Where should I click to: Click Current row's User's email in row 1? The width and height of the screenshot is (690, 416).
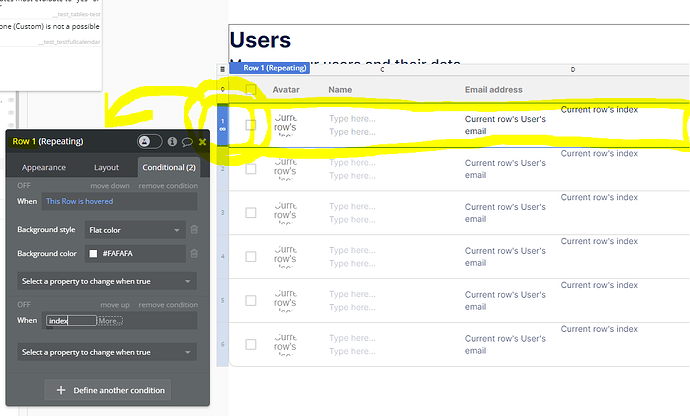pos(505,125)
